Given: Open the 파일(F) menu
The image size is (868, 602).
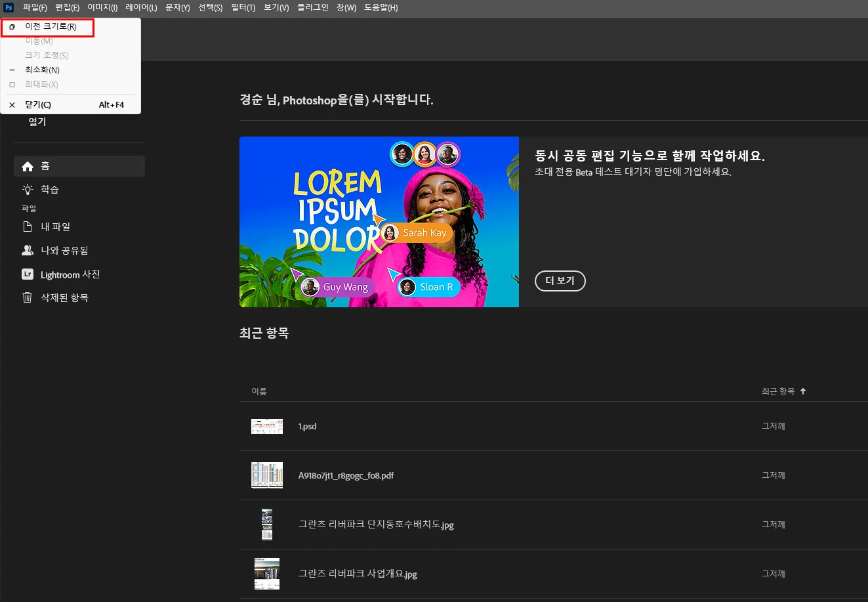Looking at the screenshot, I should coord(35,8).
